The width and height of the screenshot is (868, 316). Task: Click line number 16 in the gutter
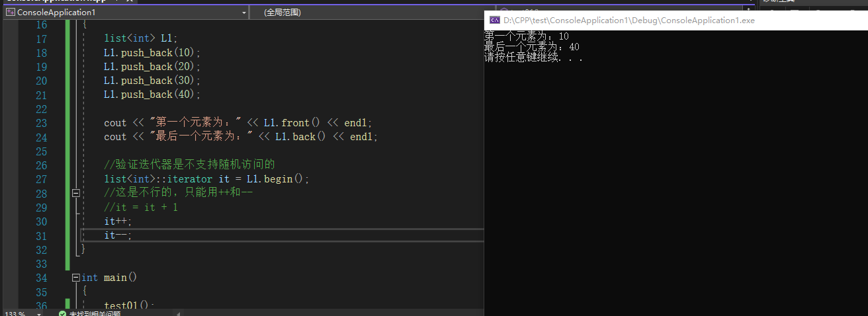[x=40, y=24]
